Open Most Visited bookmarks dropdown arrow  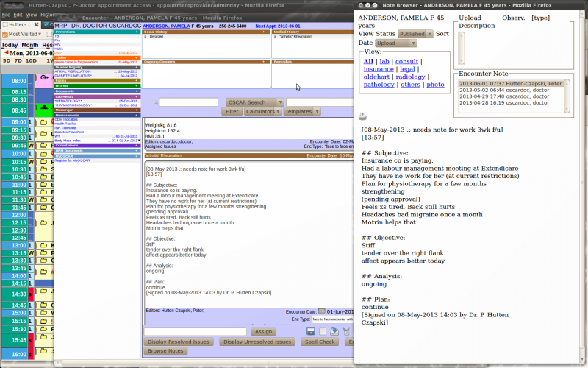point(40,34)
